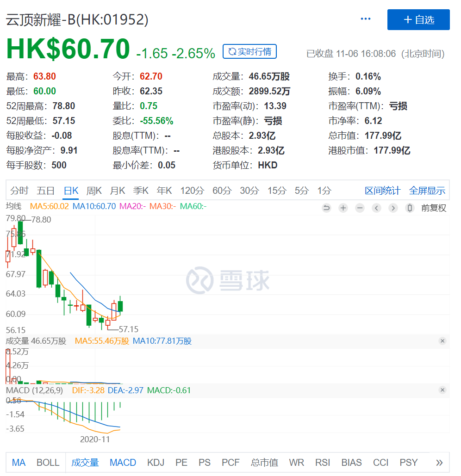The width and height of the screenshot is (461, 476).
Task: Click the MA5:55.46万股 volume average label
Action: (x=102, y=341)
